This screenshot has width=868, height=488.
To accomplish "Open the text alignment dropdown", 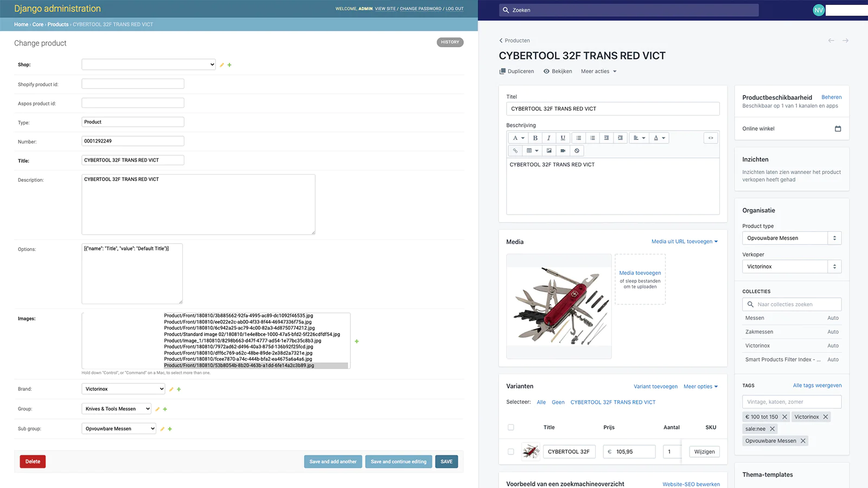I will click(x=639, y=138).
